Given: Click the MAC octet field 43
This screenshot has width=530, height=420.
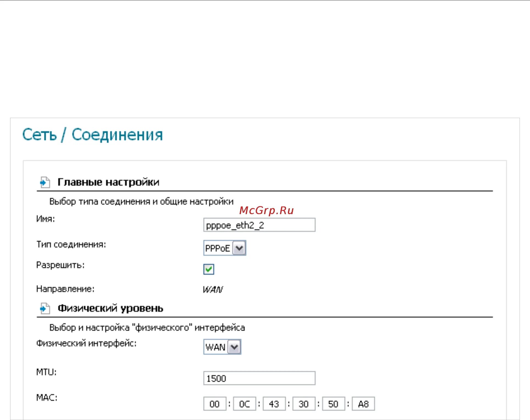Looking at the screenshot, I should 274,404.
